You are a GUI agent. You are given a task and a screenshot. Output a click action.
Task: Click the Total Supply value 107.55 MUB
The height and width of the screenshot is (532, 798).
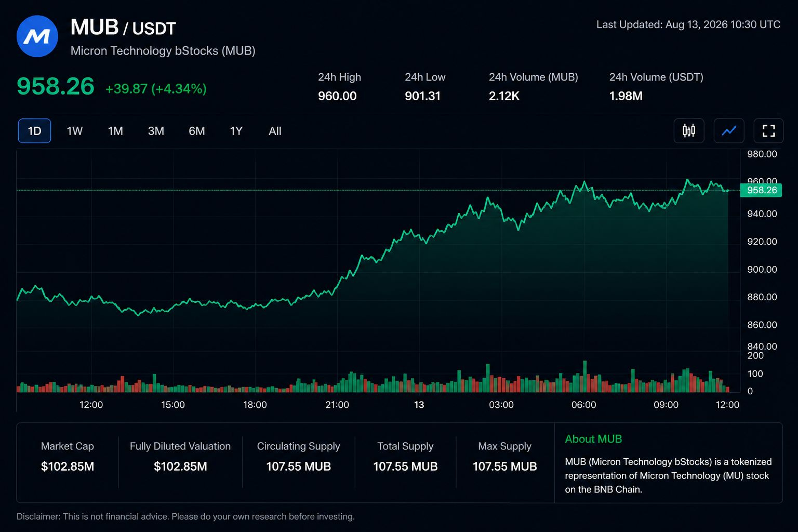point(405,467)
